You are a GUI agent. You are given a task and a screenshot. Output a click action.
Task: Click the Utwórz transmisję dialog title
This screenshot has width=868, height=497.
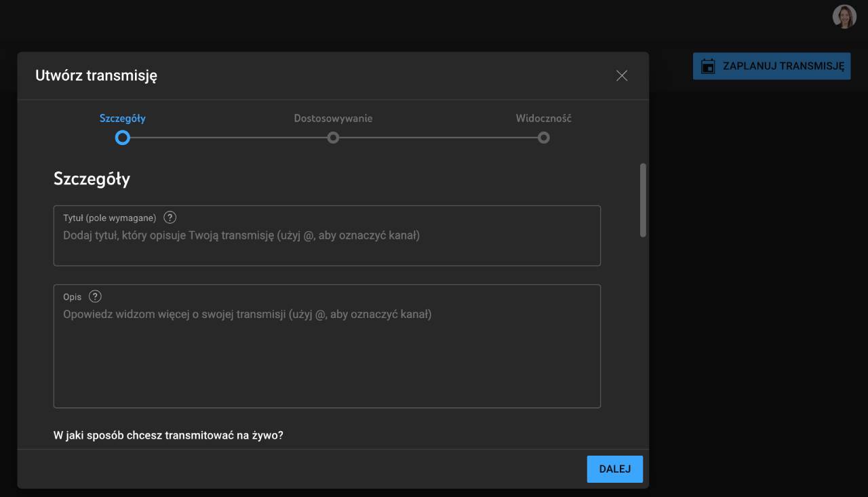(96, 75)
